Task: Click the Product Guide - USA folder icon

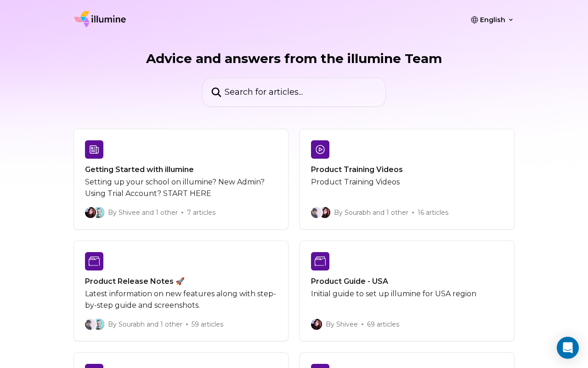Action: [320, 261]
